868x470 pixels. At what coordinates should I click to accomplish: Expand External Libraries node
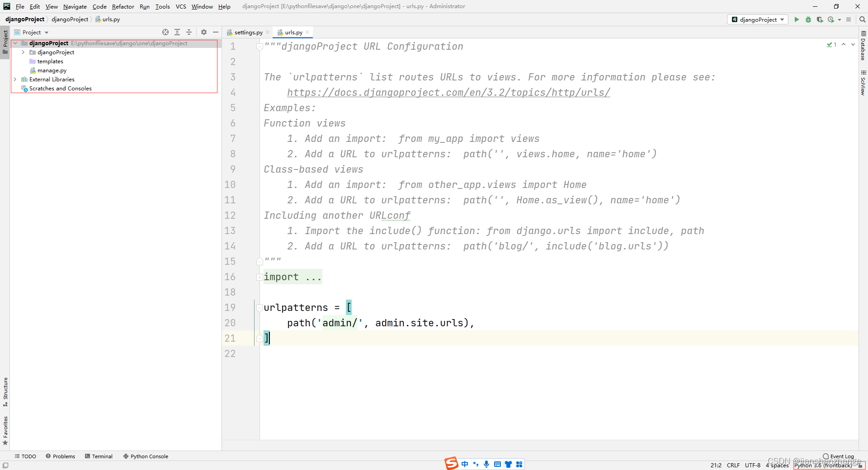point(15,80)
